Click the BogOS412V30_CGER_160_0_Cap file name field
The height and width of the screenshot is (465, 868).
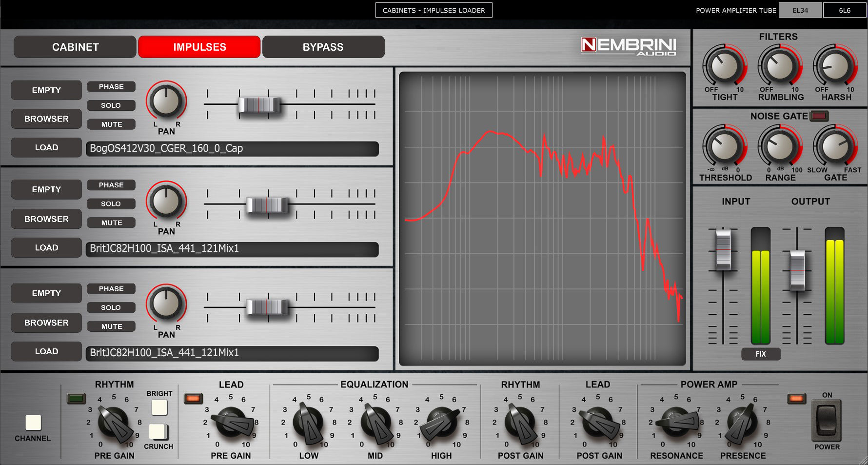[x=232, y=148]
